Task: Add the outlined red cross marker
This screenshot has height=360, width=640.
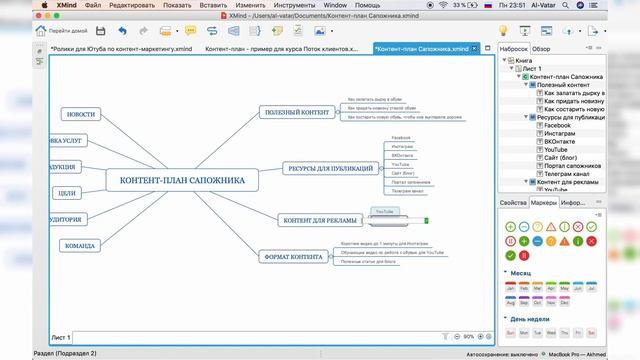Action: [x=578, y=227]
